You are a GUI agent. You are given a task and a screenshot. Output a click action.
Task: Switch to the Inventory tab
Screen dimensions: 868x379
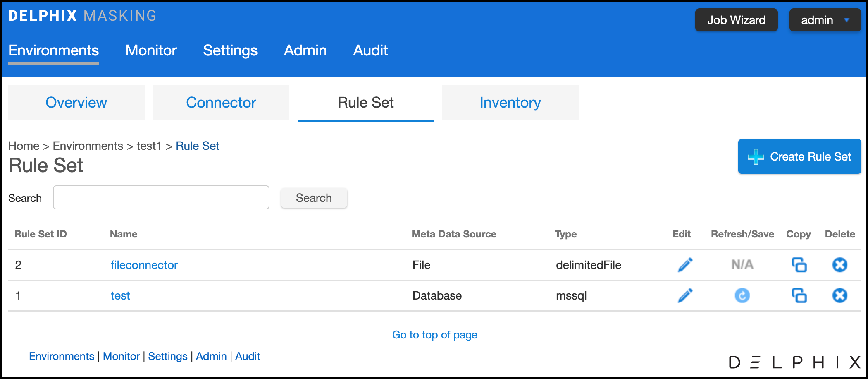[x=510, y=103]
